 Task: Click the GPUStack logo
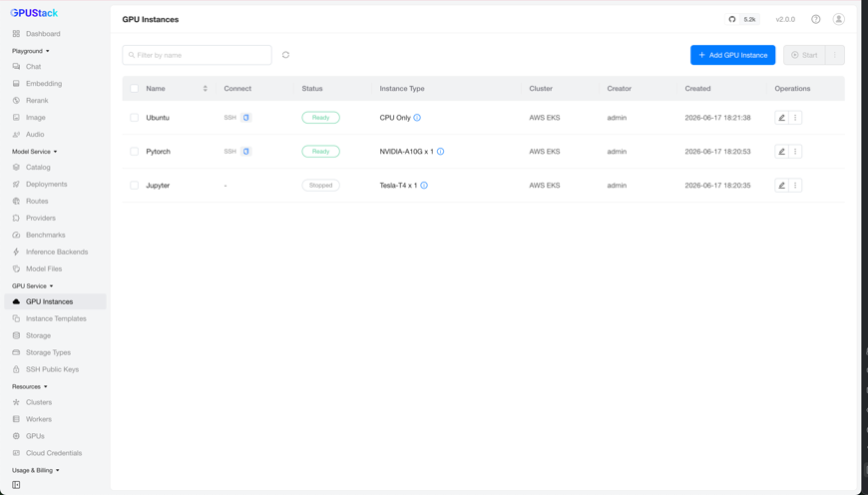34,13
